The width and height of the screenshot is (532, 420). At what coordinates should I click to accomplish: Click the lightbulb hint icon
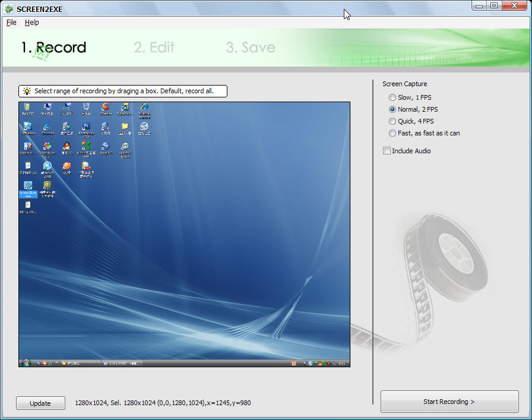coord(27,91)
